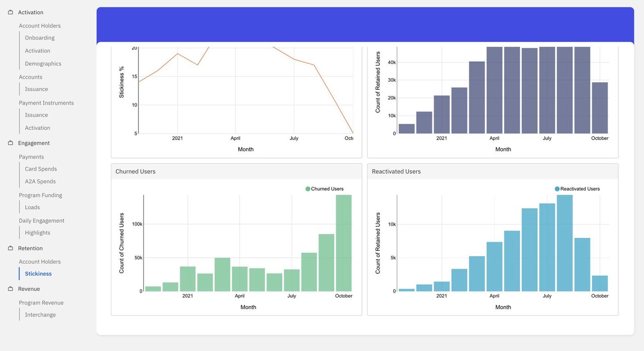Open the Interchange page
The image size is (644, 351).
tap(40, 315)
